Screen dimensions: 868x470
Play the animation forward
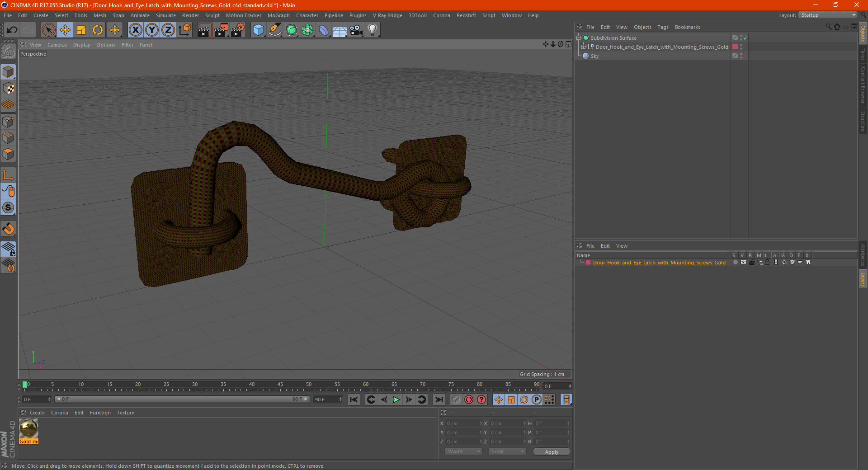coord(396,399)
